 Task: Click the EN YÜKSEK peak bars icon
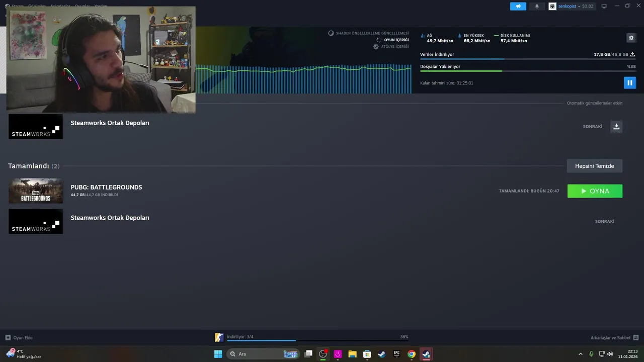point(460,36)
